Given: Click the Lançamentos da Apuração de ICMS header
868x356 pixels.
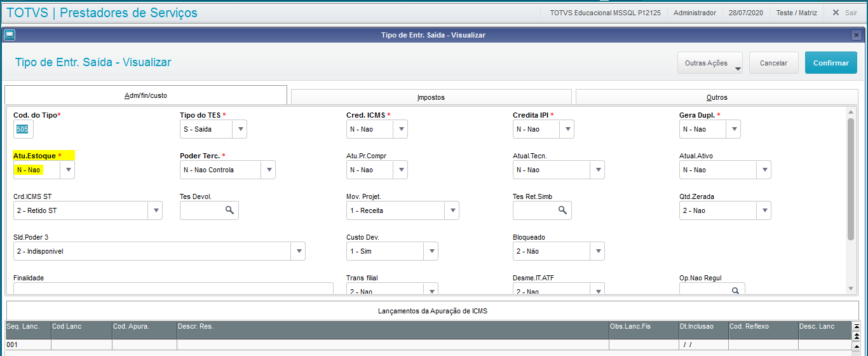Looking at the screenshot, I should click(x=432, y=311).
